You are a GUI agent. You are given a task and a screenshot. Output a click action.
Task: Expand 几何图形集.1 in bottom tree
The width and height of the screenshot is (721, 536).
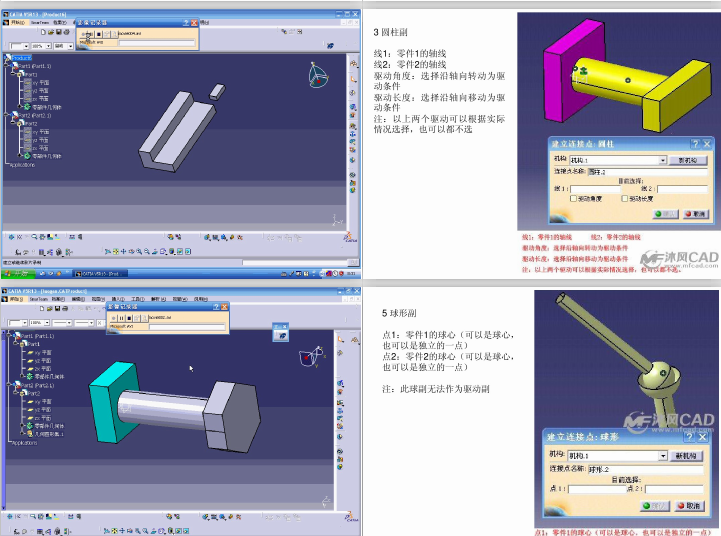pos(23,434)
